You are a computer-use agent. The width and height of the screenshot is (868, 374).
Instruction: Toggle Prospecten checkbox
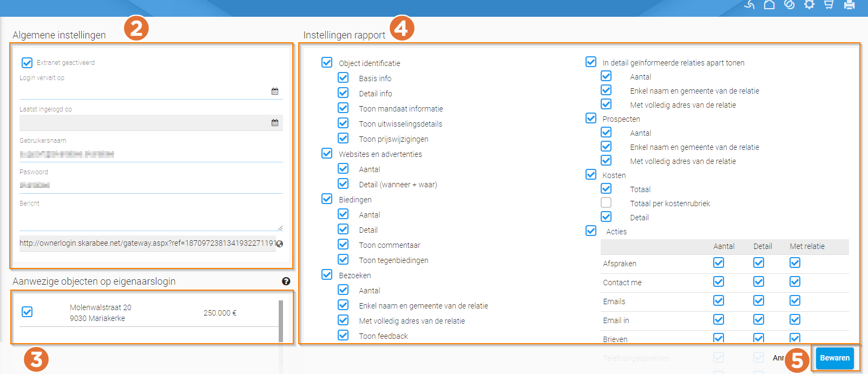point(591,118)
